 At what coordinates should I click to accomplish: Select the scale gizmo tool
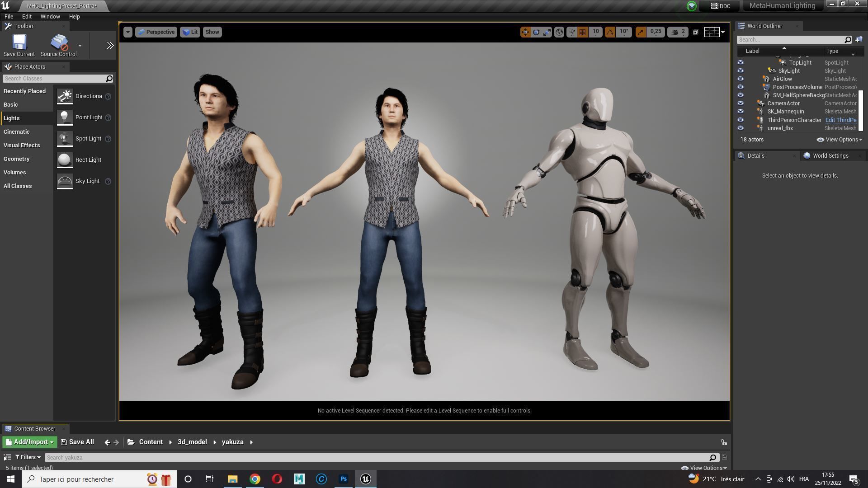547,32
